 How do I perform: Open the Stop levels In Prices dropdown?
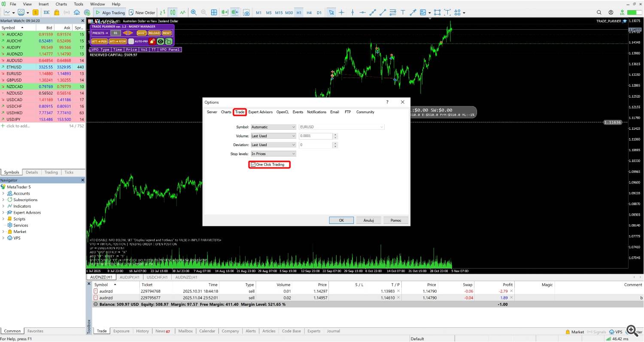pyautogui.click(x=273, y=154)
